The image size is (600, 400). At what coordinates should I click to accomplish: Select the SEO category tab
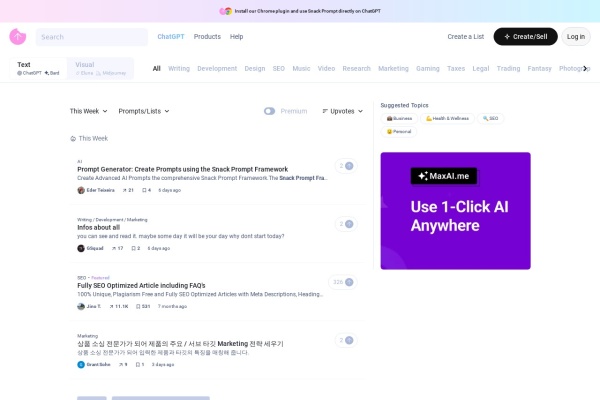(279, 69)
